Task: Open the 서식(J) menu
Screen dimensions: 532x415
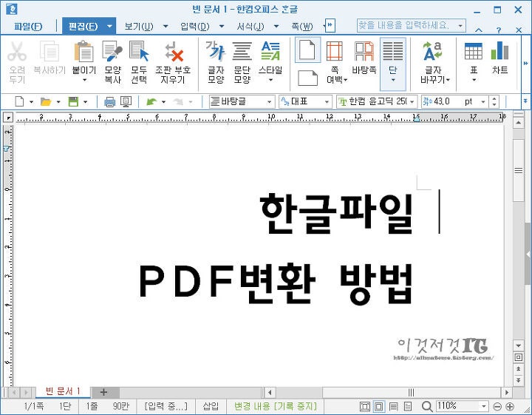Action: point(250,26)
